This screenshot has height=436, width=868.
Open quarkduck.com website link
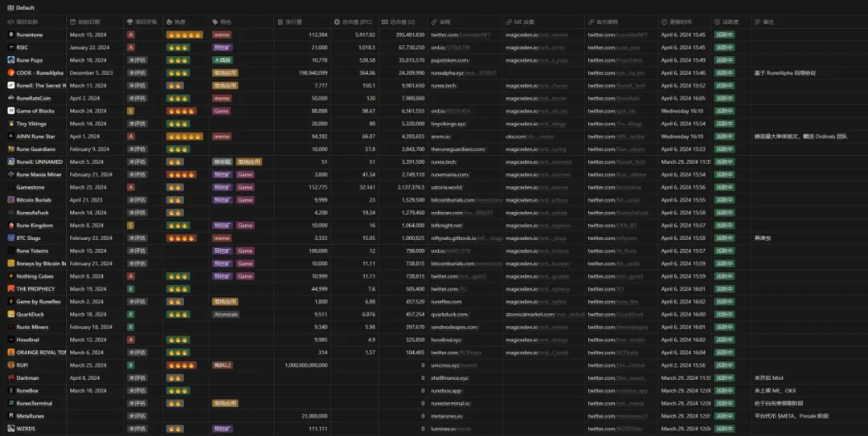449,315
